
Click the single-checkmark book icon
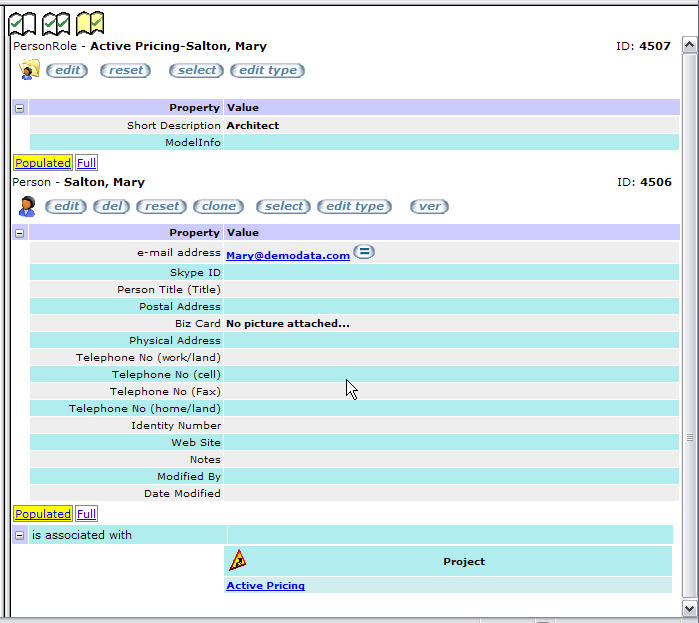click(23, 23)
